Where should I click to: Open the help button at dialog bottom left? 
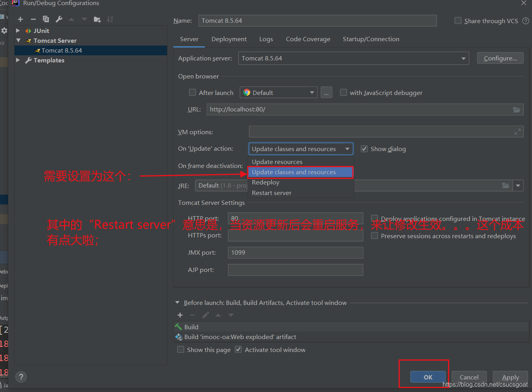click(x=21, y=377)
